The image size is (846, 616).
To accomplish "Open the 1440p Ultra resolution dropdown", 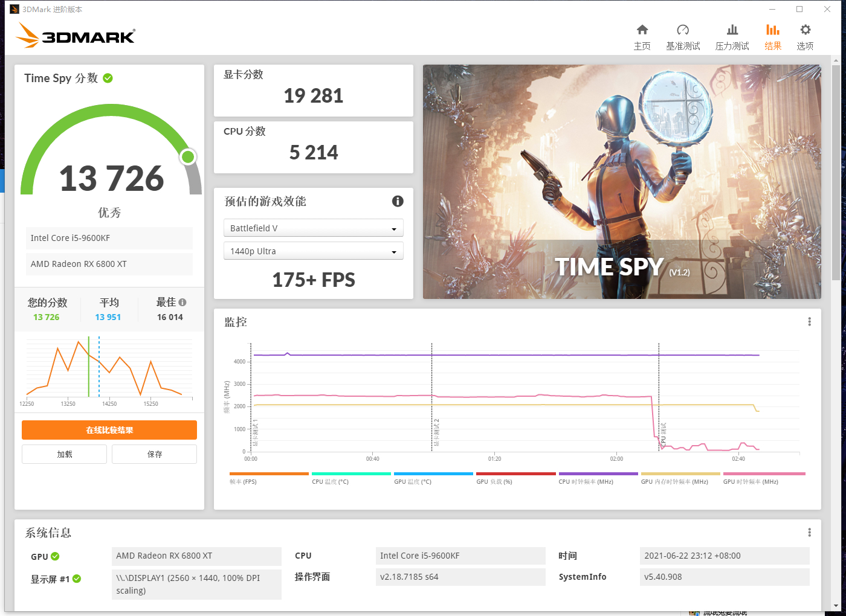I will 313,251.
